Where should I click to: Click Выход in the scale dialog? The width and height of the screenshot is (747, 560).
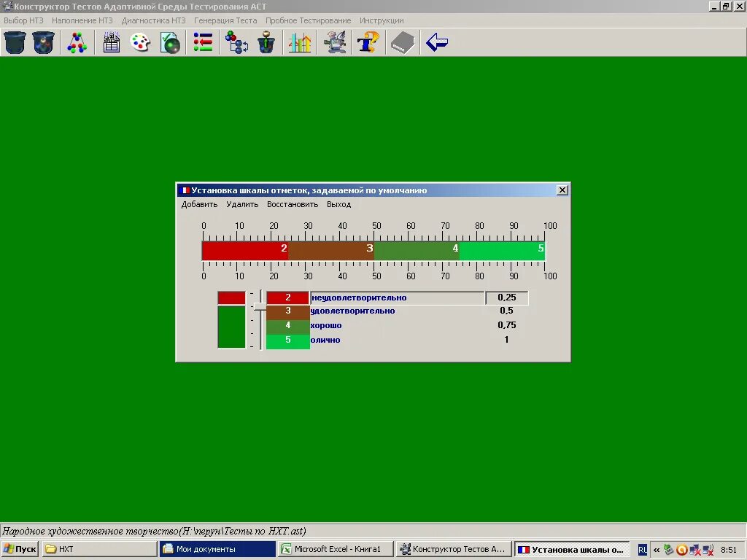338,204
